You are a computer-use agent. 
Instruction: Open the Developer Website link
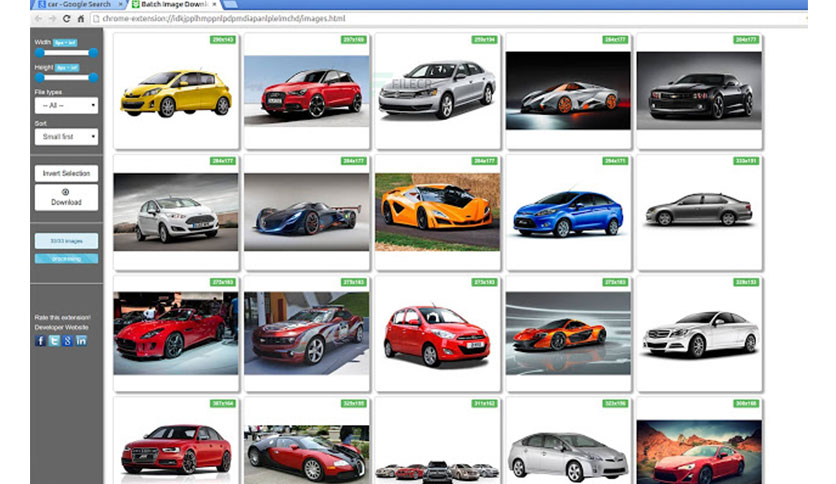pos(61,327)
